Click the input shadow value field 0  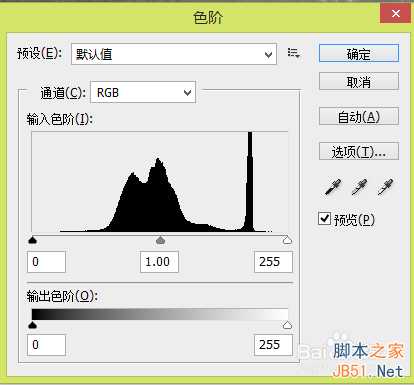coord(46,262)
